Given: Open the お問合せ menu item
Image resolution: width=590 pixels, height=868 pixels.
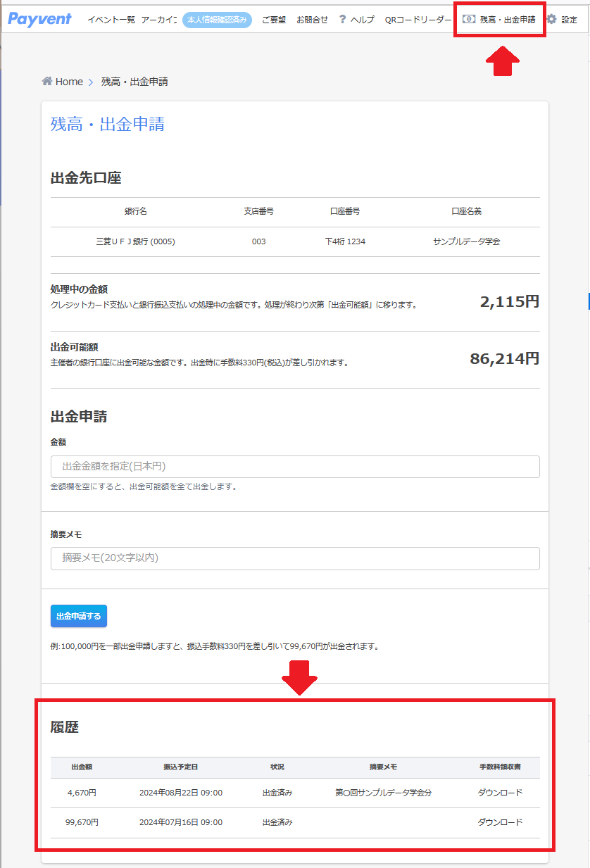Looking at the screenshot, I should (312, 20).
